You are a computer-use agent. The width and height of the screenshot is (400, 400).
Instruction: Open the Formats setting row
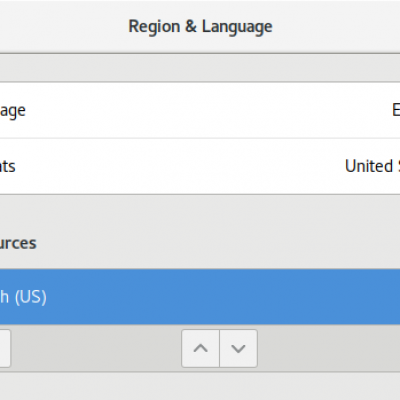[200, 166]
